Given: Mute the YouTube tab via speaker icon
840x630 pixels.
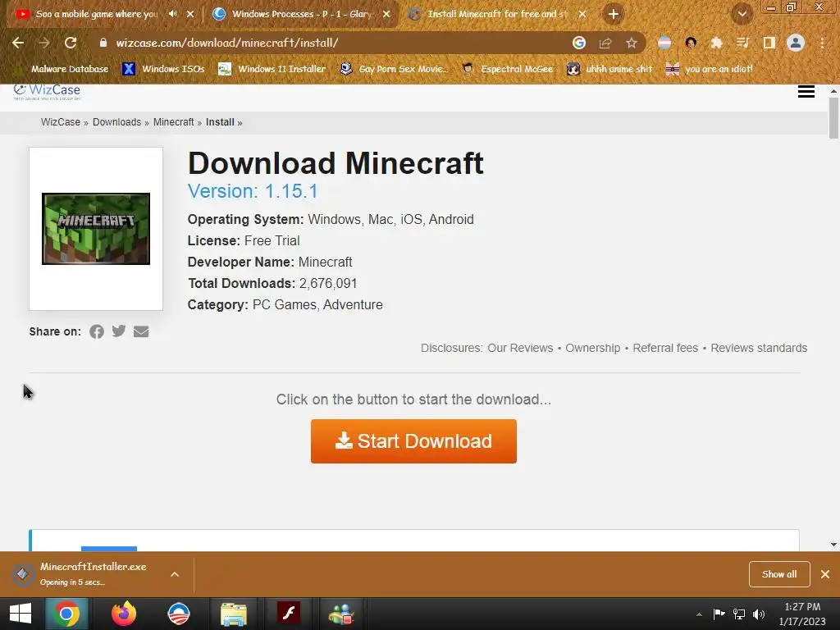Looking at the screenshot, I should click(x=172, y=14).
